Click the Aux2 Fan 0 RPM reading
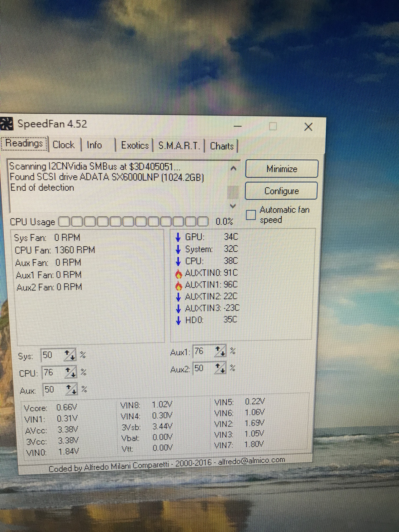The image size is (399, 532). pyautogui.click(x=49, y=287)
